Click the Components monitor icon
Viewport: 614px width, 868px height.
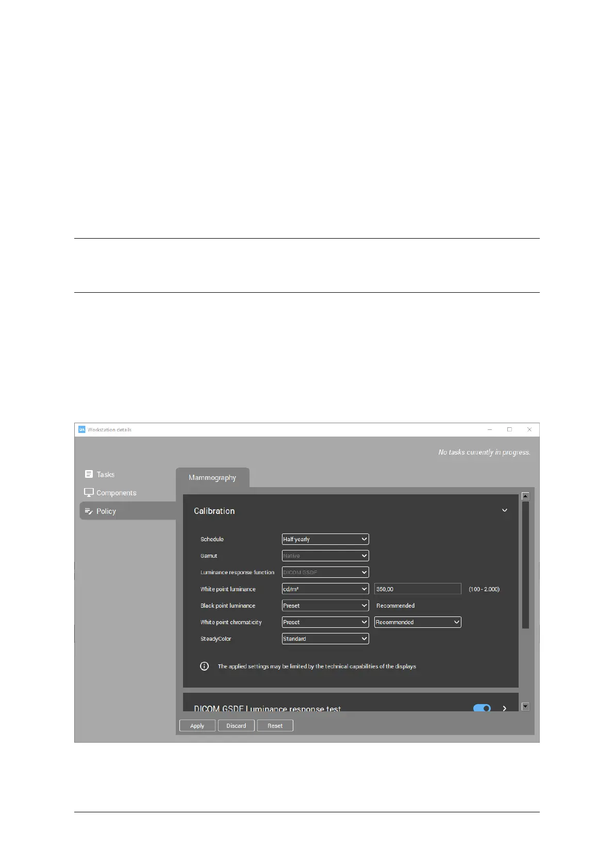coord(89,493)
